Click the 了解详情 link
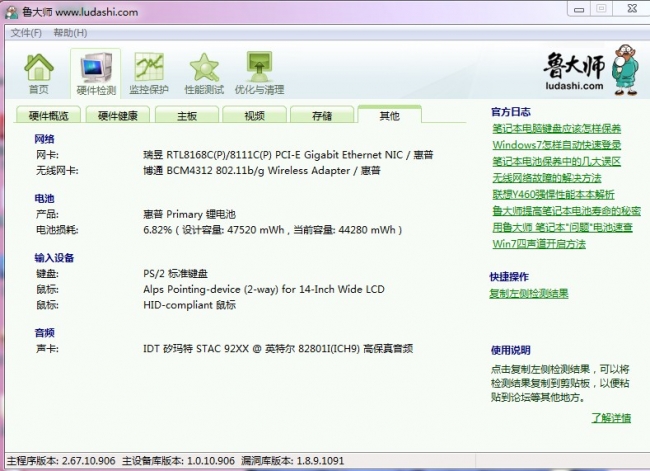Image resolution: width=650 pixels, height=471 pixels. [x=611, y=417]
